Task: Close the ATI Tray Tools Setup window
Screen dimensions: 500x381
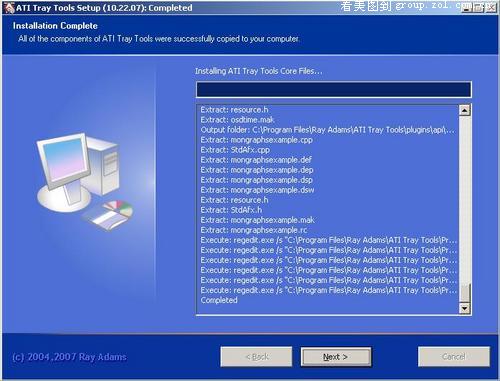Action: pos(490,7)
